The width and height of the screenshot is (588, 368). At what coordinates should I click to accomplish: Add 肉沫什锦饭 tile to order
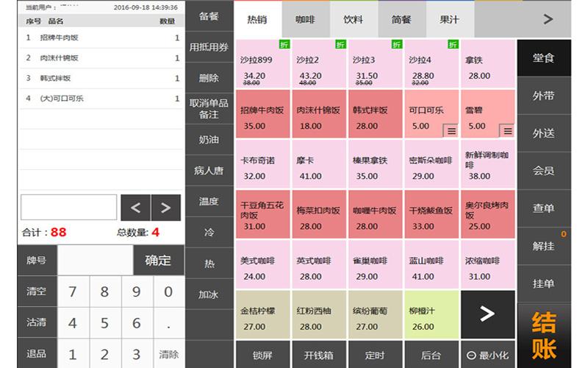tap(319, 114)
